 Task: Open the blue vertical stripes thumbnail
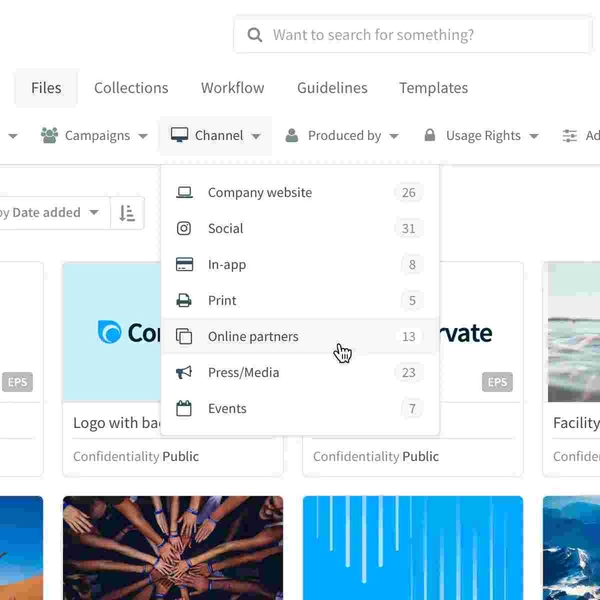pyautogui.click(x=413, y=548)
